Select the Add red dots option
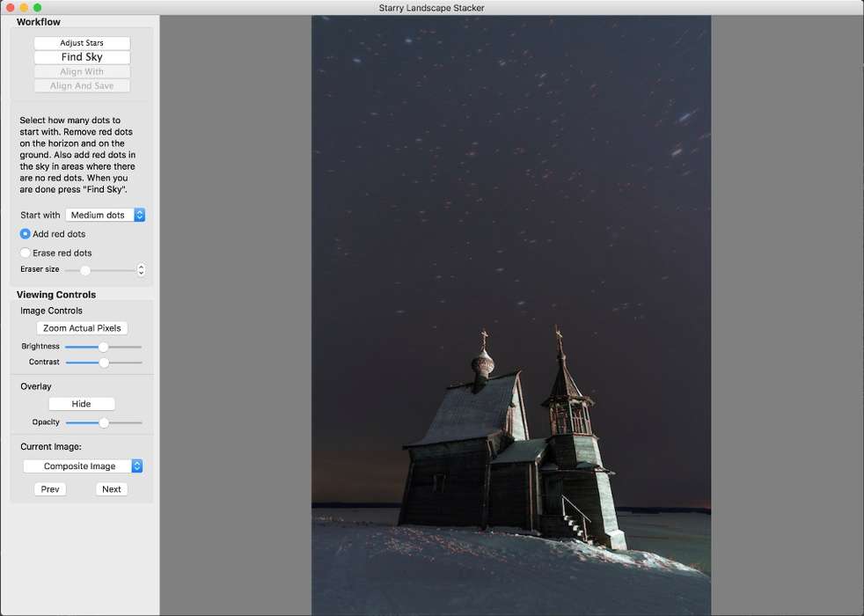Screen dimensions: 864x616 click(26, 234)
